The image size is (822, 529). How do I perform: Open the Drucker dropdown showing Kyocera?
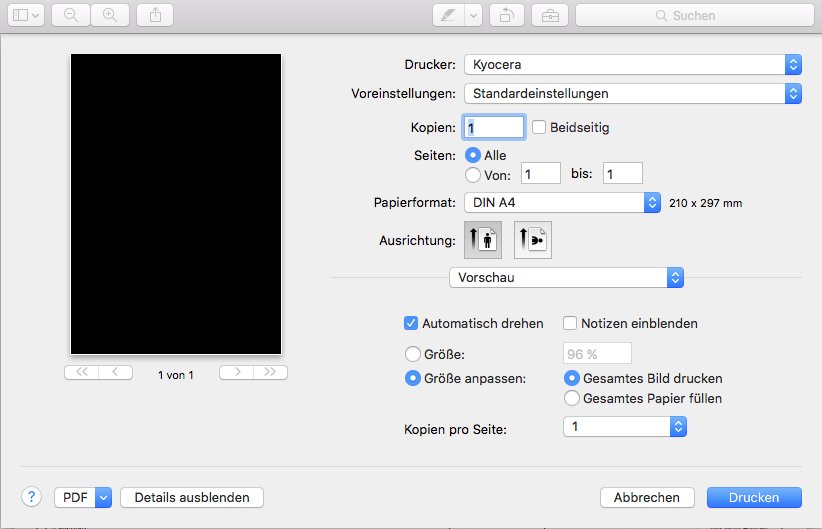pos(632,64)
